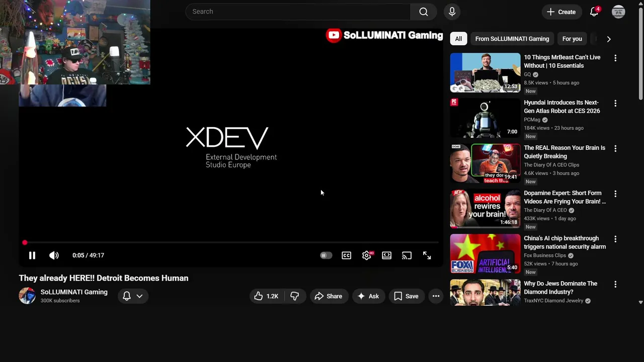The height and width of the screenshot is (362, 644).
Task: Open GQ channel name
Action: (x=527, y=74)
